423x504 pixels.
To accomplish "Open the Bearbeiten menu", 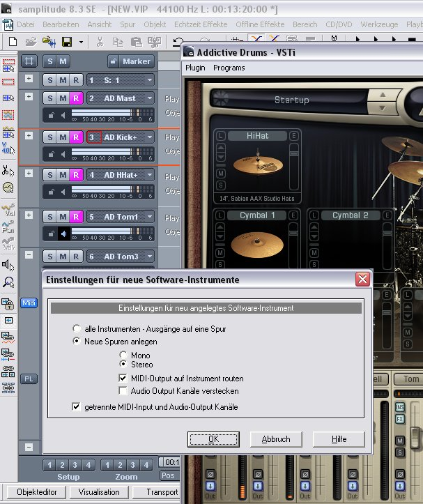I will pyautogui.click(x=61, y=24).
